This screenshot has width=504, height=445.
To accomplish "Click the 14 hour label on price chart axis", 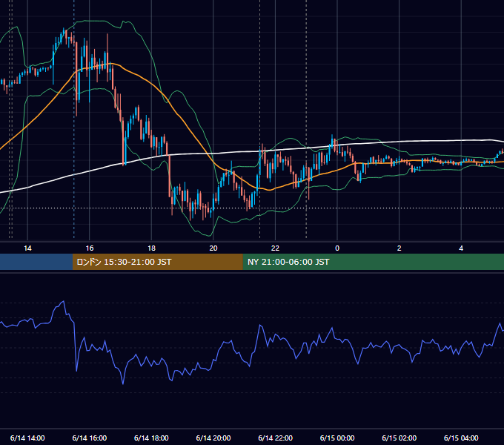I will coord(27,248).
